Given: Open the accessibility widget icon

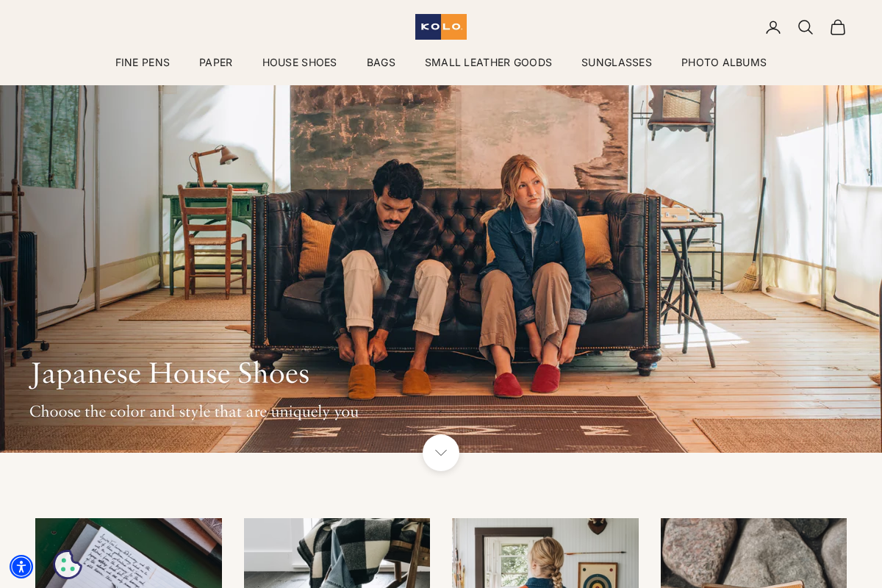Looking at the screenshot, I should pyautogui.click(x=21, y=567).
